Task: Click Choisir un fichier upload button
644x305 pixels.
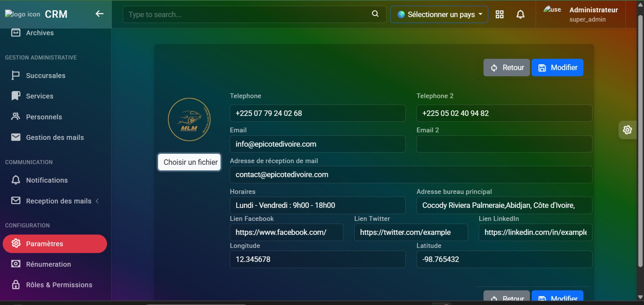Action: [189, 162]
